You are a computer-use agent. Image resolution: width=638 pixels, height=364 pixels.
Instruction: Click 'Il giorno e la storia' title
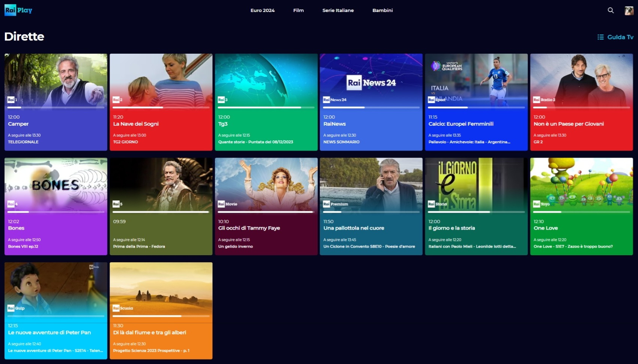451,228
